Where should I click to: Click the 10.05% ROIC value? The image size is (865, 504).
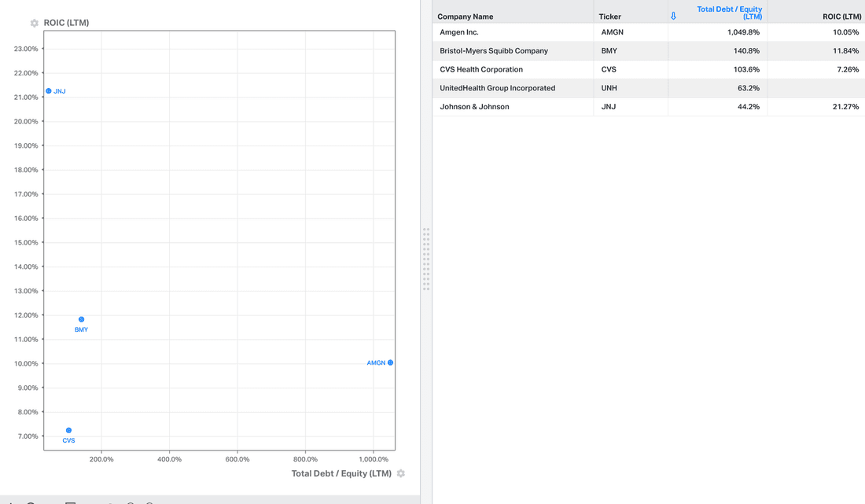tap(845, 32)
